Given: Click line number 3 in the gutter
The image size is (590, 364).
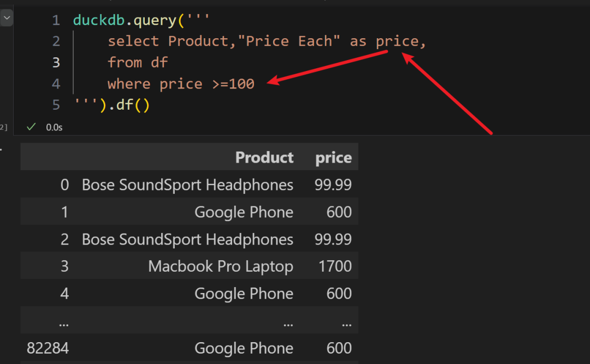Looking at the screenshot, I should (x=56, y=63).
